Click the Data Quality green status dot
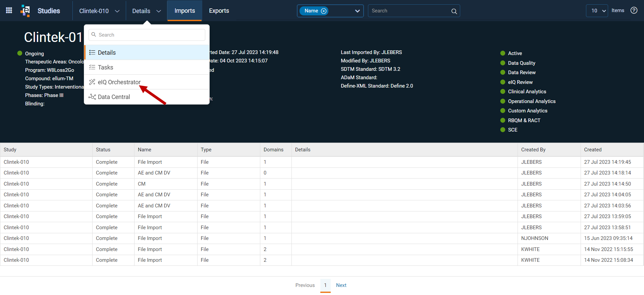The image size is (644, 295). (x=502, y=63)
